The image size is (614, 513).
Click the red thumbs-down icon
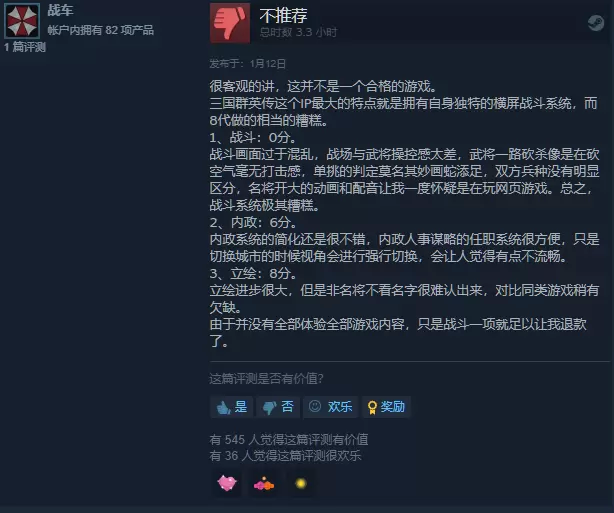(x=230, y=23)
